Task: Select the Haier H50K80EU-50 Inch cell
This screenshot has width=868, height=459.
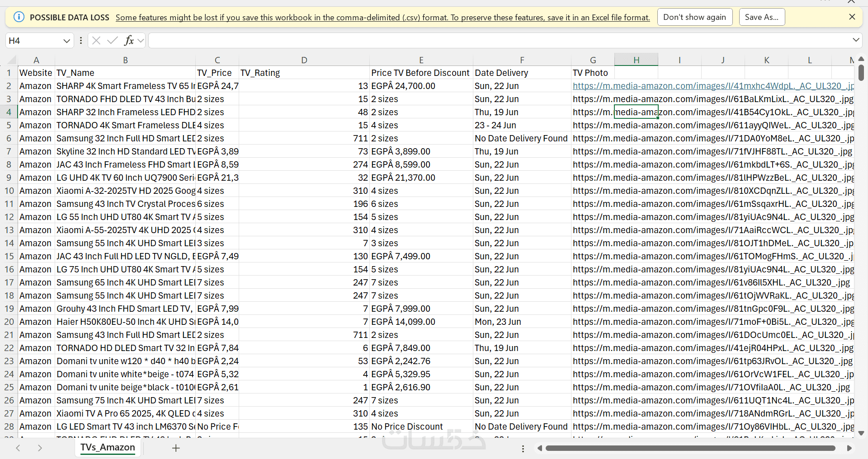Action: pyautogui.click(x=125, y=322)
